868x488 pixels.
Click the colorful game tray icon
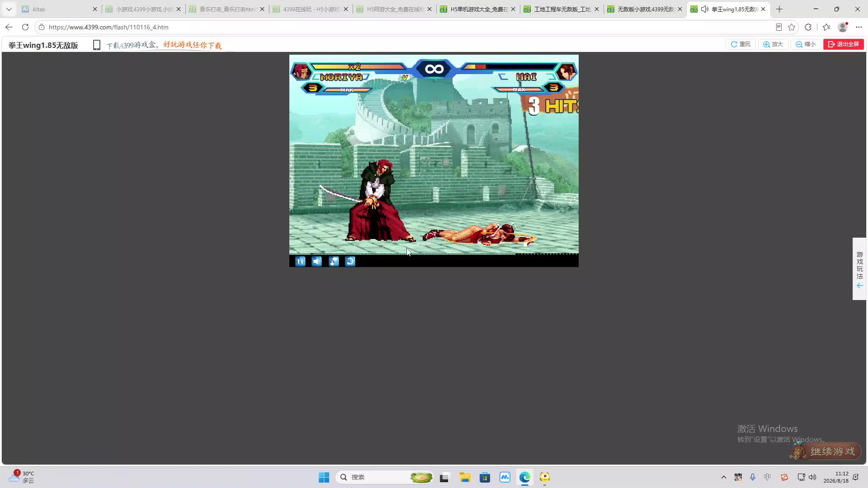click(738, 477)
